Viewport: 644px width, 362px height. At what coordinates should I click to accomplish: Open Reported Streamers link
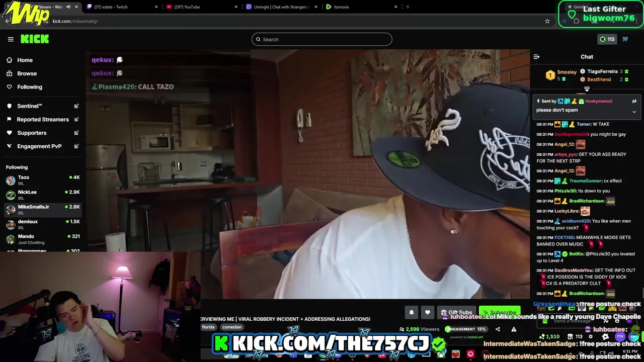pos(43,120)
